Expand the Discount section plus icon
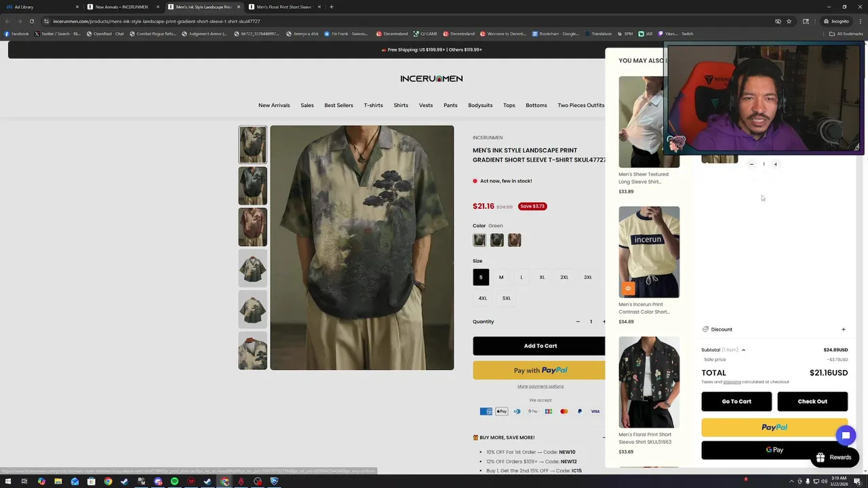The width and height of the screenshot is (868, 488). pyautogui.click(x=844, y=329)
